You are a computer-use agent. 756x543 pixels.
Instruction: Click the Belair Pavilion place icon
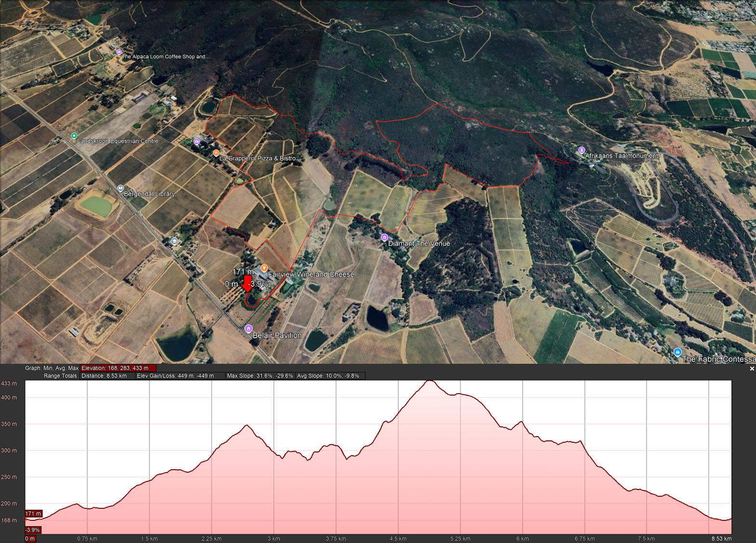click(x=248, y=329)
